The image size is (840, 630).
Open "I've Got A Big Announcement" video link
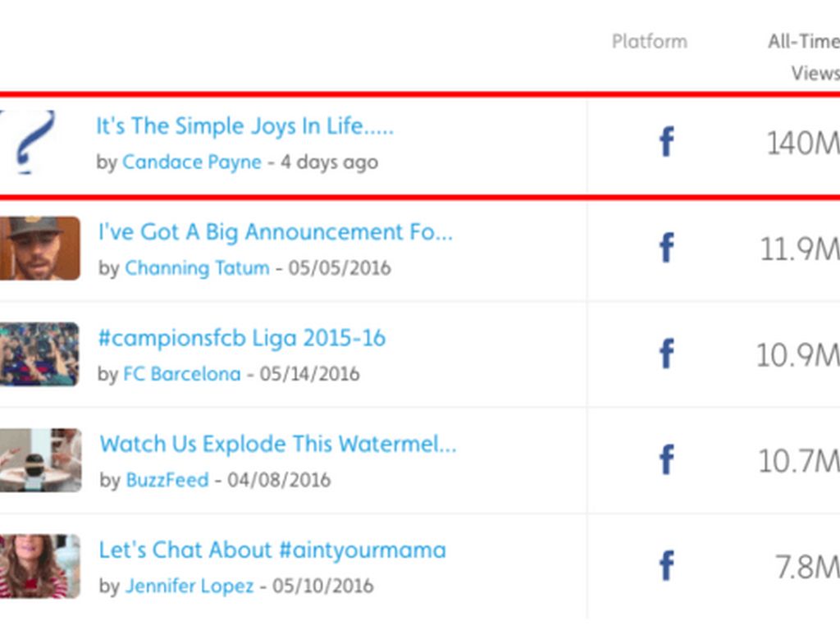point(275,232)
